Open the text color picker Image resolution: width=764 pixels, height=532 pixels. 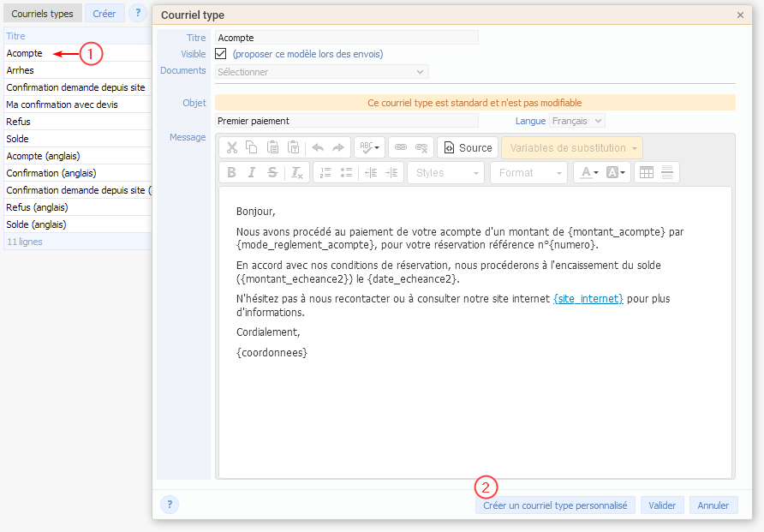tap(588, 172)
